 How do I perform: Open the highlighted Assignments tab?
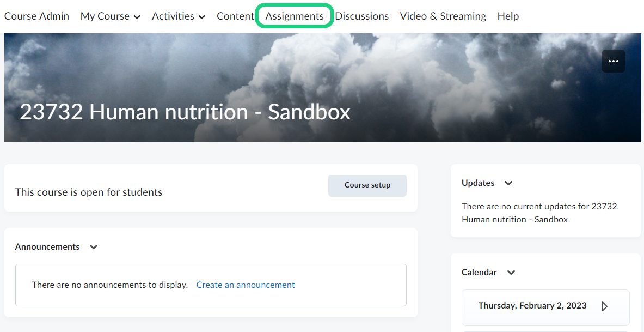tap(295, 16)
